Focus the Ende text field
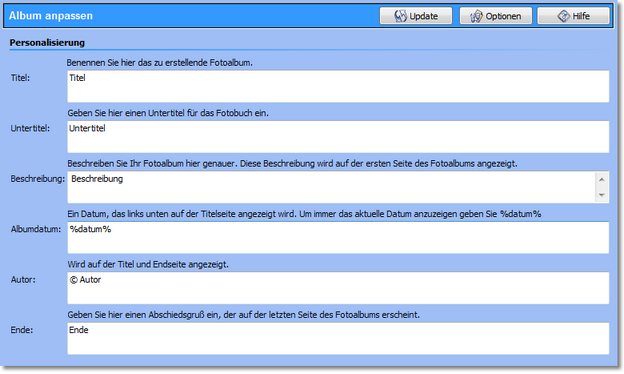 (x=338, y=339)
